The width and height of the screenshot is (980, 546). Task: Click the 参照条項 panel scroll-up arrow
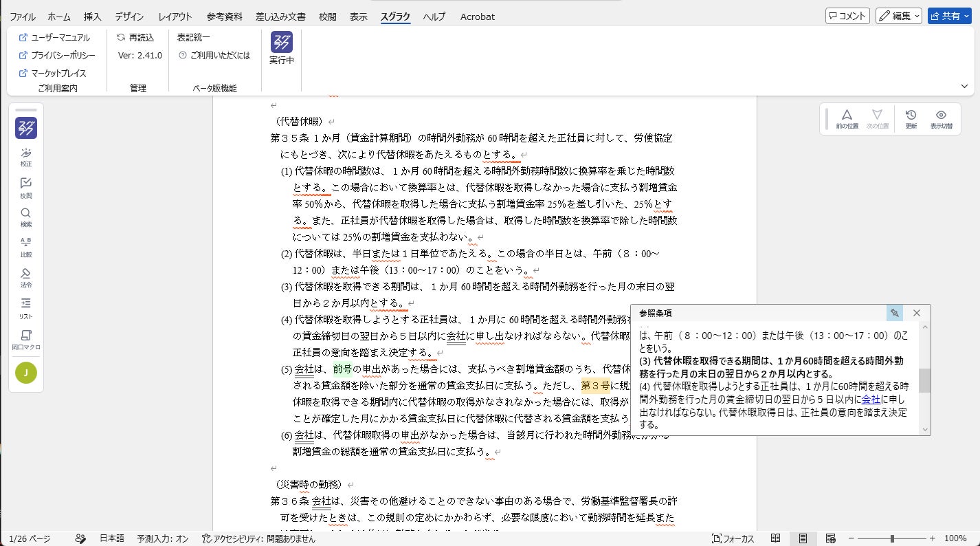(924, 327)
